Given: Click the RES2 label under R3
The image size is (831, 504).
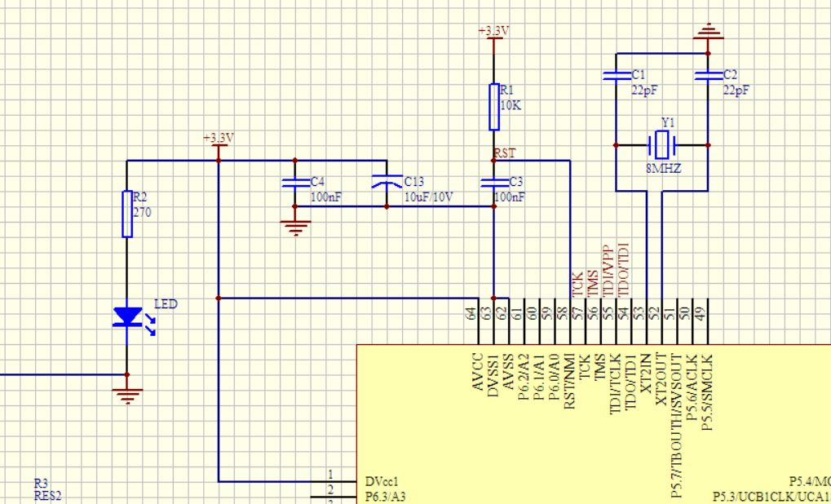Looking at the screenshot, I should click(x=47, y=496).
